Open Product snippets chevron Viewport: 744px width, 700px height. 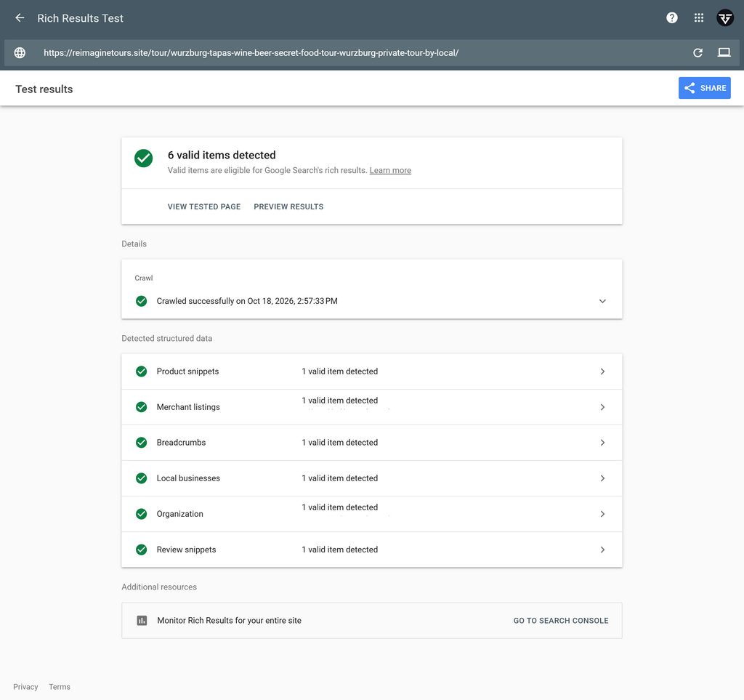(x=602, y=371)
